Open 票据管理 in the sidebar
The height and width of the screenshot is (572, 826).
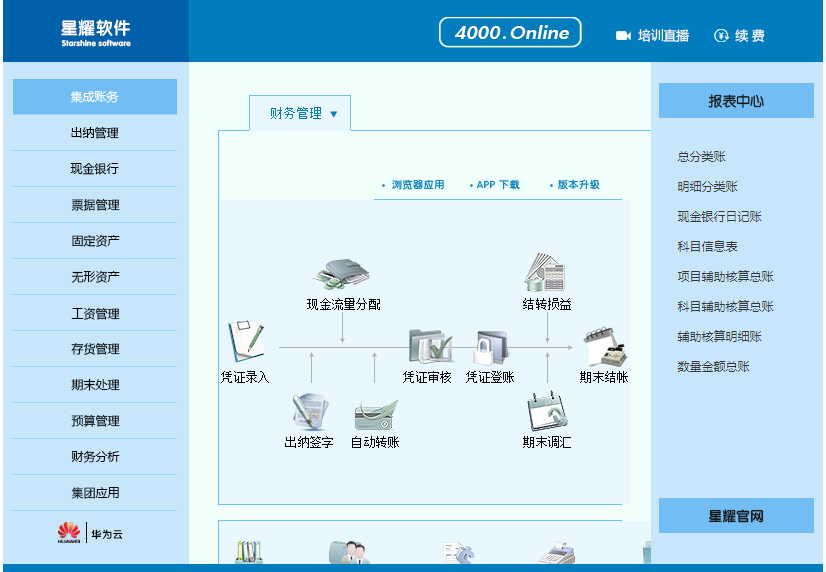point(95,205)
